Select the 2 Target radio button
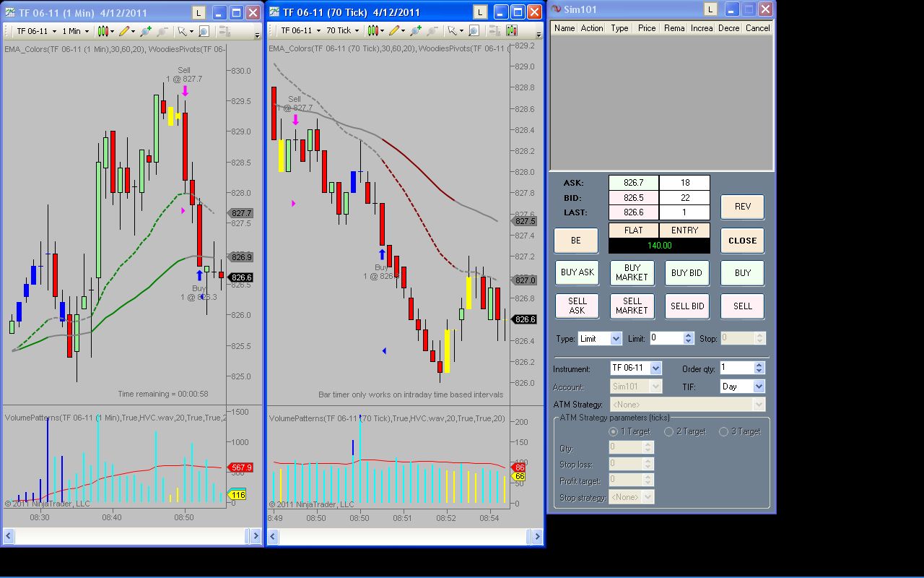 pyautogui.click(x=668, y=431)
